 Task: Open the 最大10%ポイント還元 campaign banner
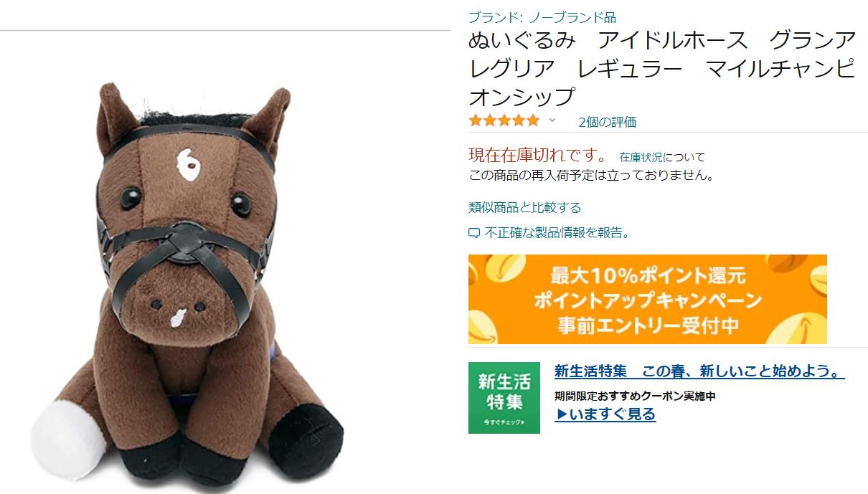point(647,299)
